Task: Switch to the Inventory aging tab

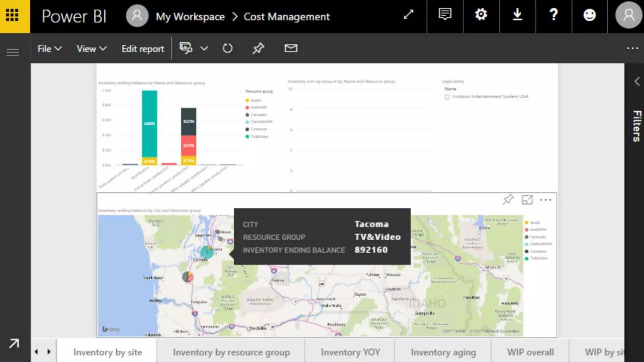Action: 443,352
